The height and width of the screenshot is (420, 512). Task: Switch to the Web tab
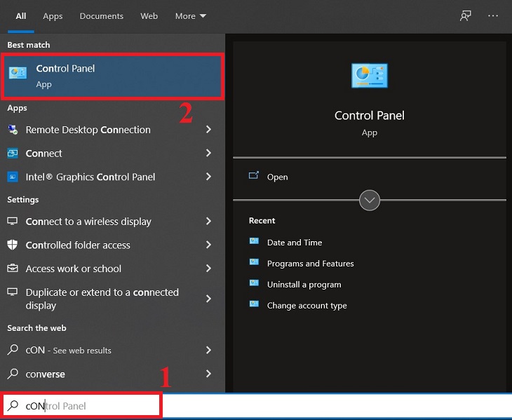149,16
